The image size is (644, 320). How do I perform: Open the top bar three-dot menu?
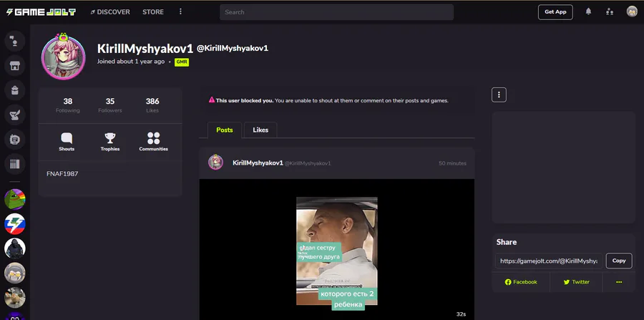pyautogui.click(x=180, y=11)
